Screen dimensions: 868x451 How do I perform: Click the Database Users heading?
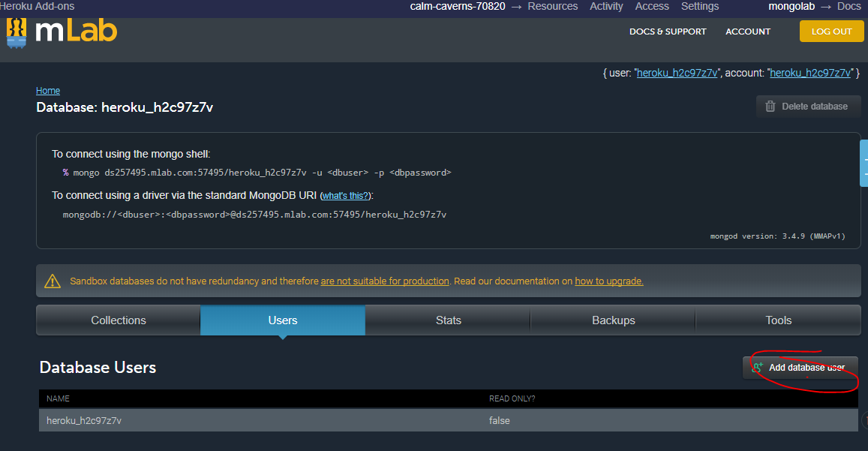point(98,368)
